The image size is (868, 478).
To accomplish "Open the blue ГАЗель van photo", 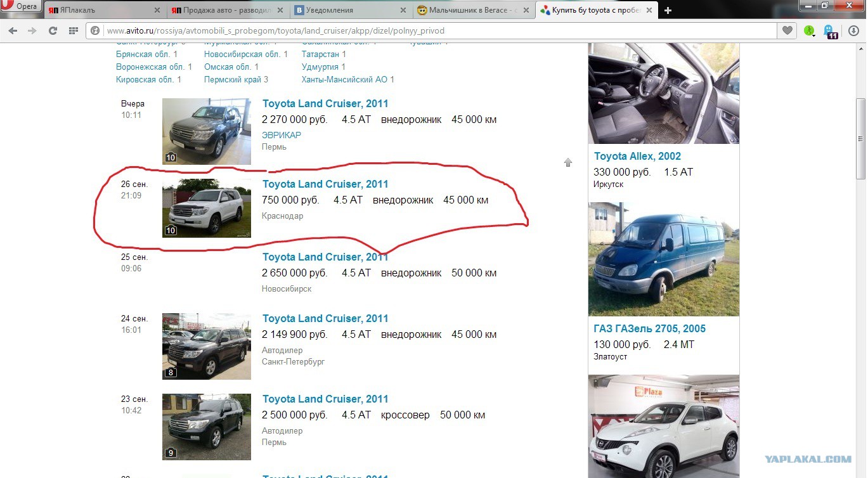I will pyautogui.click(x=664, y=259).
